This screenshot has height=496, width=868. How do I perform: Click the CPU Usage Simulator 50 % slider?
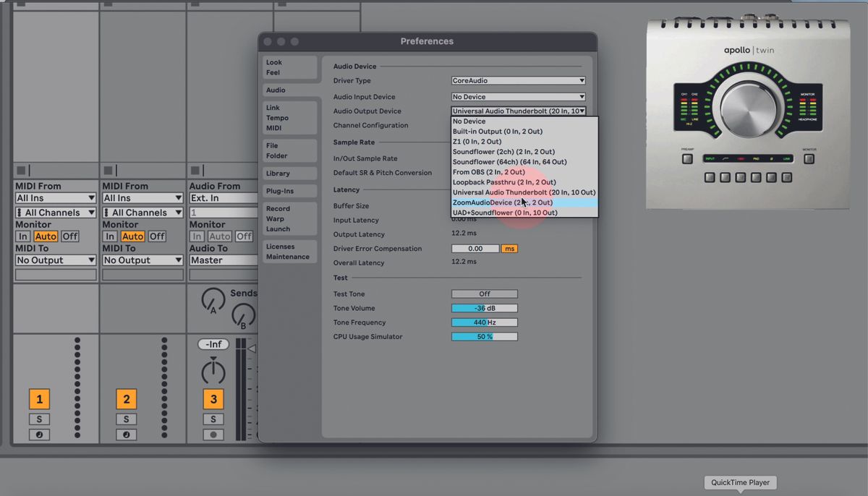coord(485,337)
